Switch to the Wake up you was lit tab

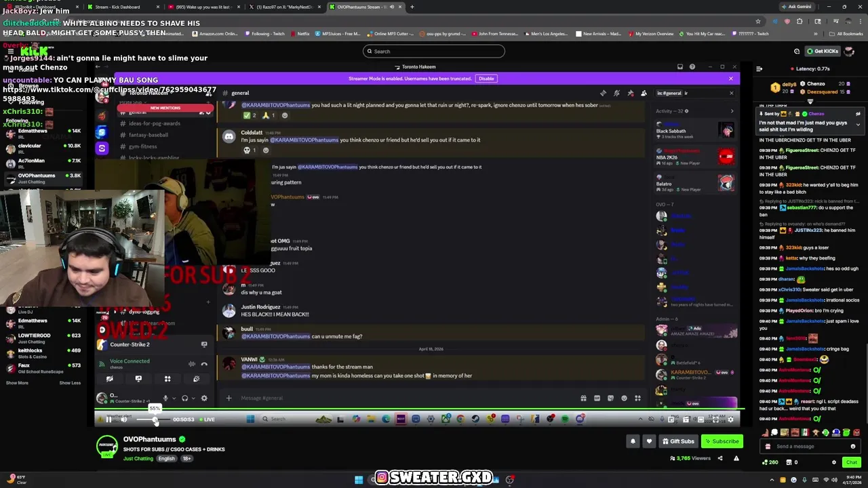click(x=204, y=7)
